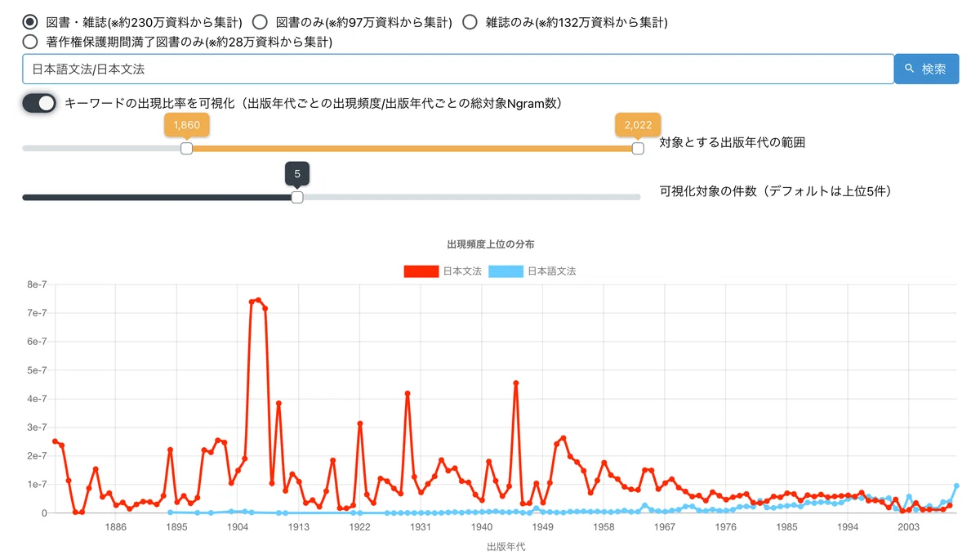
Task: Click the red data peak near 1922
Action: (x=359, y=423)
